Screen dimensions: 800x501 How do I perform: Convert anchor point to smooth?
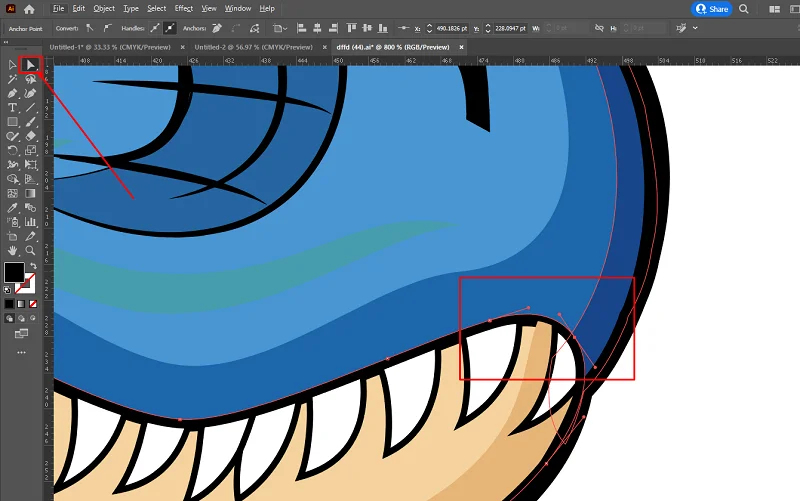(107, 28)
